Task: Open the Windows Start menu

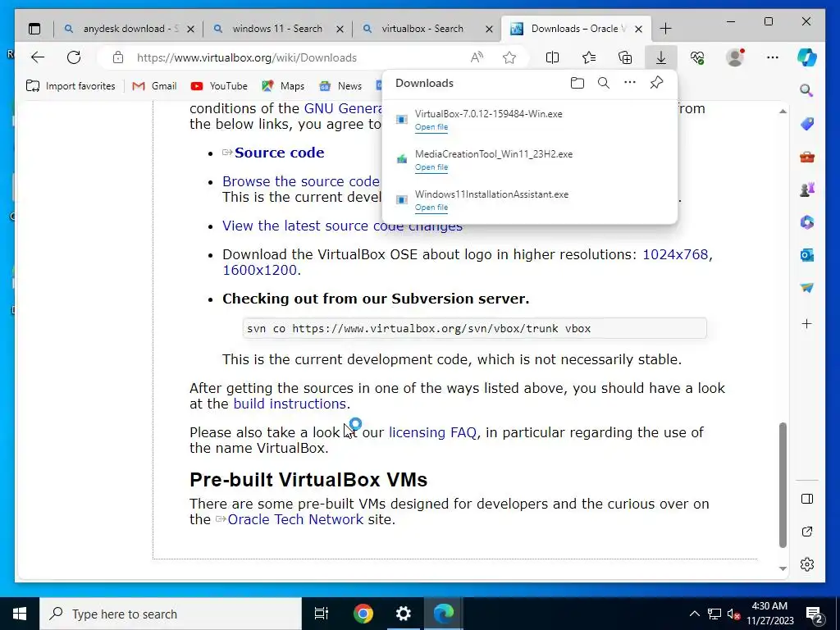Action: coord(20,614)
